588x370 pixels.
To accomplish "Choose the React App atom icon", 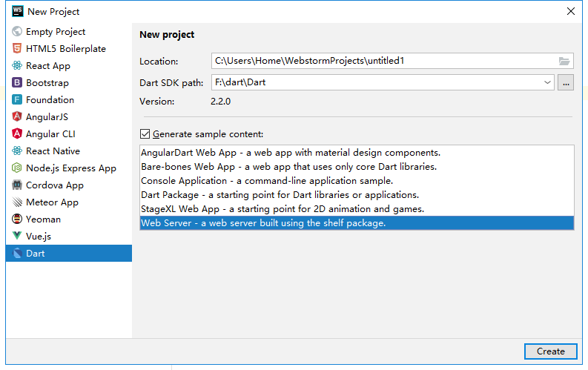I will (x=17, y=65).
